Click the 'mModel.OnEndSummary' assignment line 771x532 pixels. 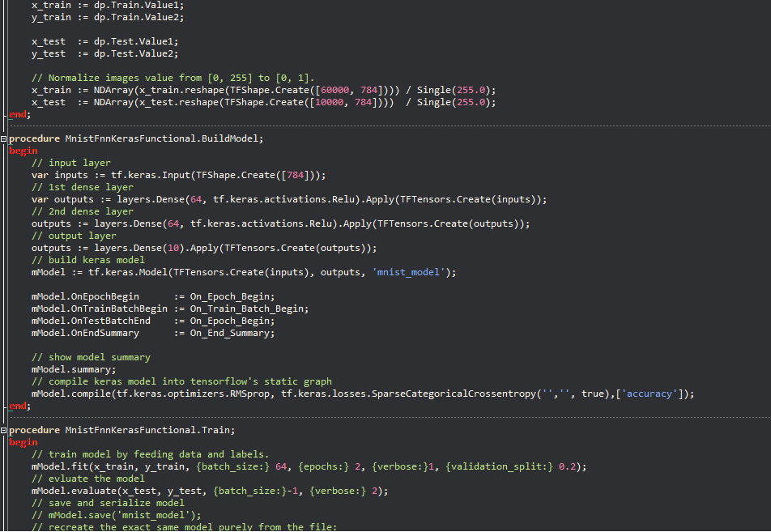(x=153, y=333)
